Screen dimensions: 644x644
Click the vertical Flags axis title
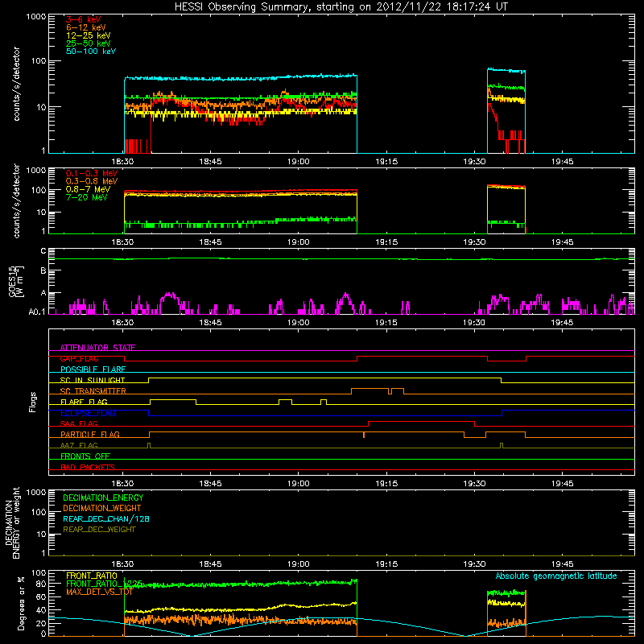(x=33, y=402)
